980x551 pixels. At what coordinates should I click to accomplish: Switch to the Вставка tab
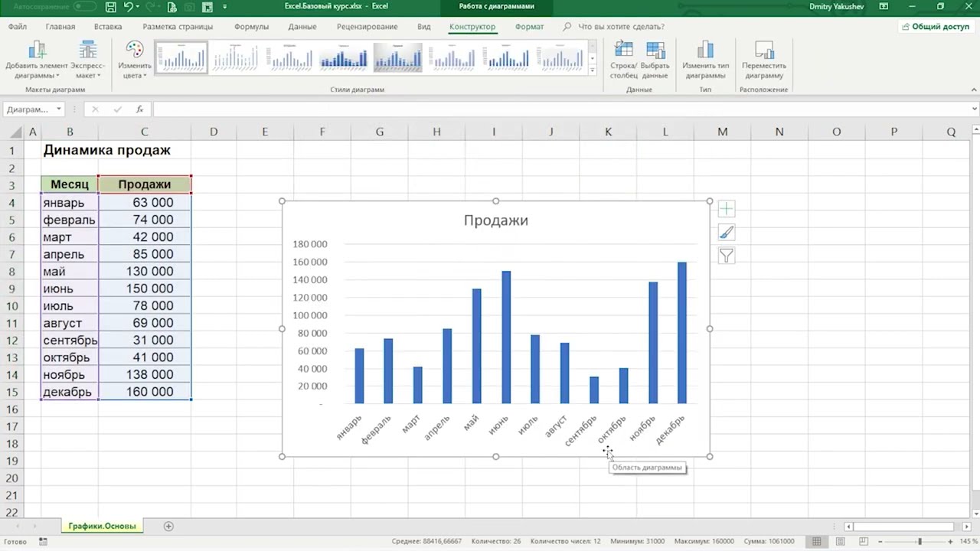[108, 26]
